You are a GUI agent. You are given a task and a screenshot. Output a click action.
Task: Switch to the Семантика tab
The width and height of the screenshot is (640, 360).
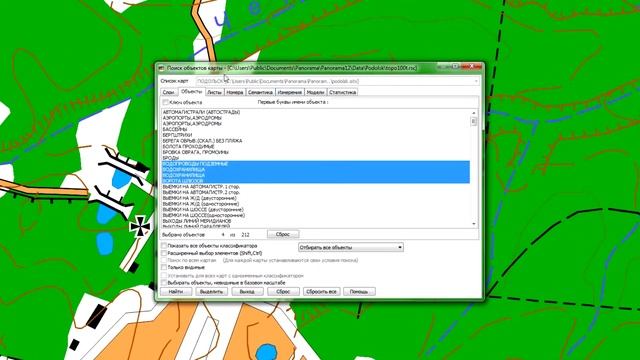point(260,92)
